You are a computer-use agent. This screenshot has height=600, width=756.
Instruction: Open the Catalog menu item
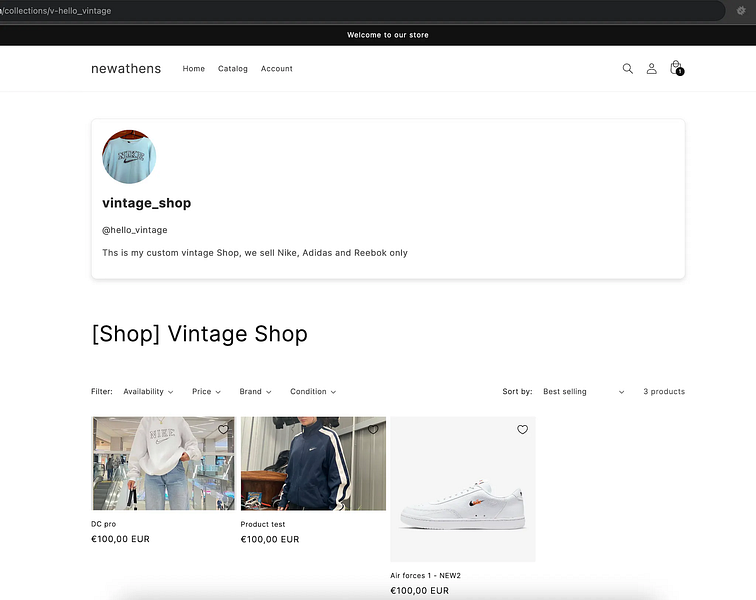tap(232, 69)
